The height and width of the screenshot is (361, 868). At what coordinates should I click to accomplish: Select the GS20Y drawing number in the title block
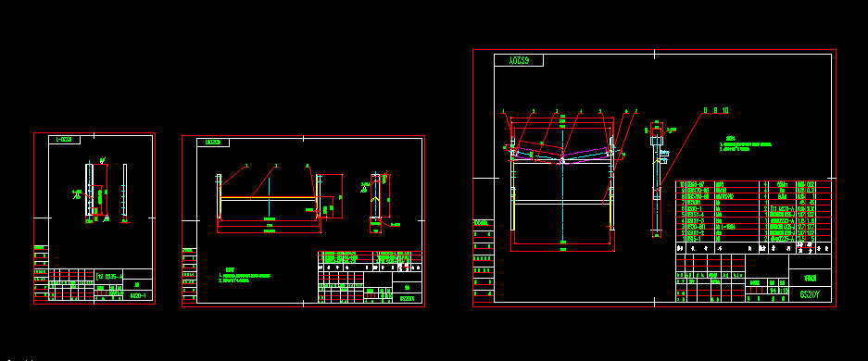811,294
